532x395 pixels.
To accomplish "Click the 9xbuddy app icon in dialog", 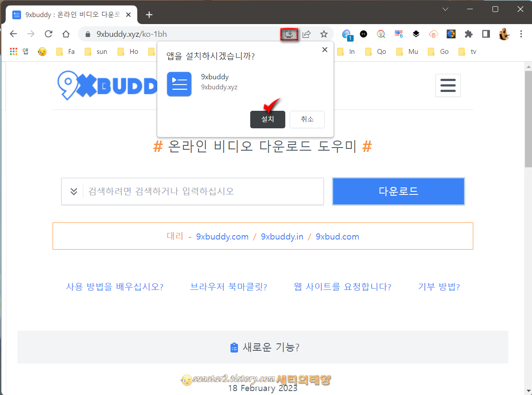I will point(179,84).
